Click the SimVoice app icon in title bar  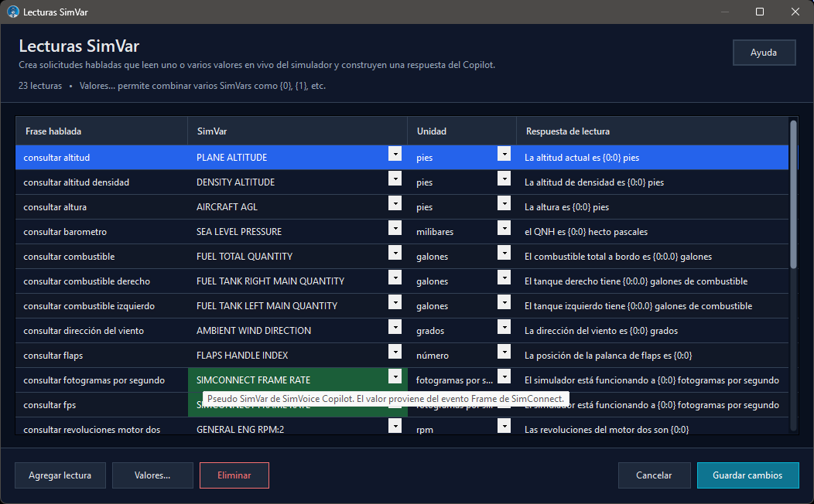tap(13, 12)
